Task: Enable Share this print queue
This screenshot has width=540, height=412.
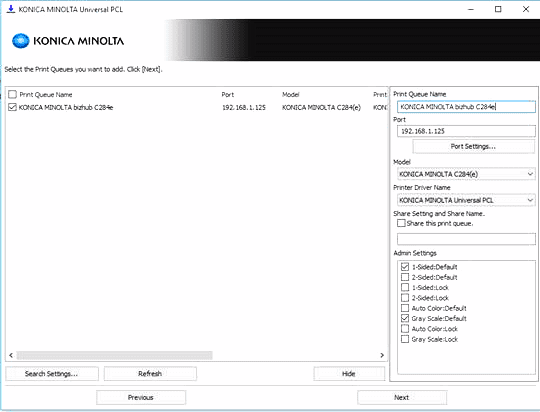Action: tap(401, 223)
